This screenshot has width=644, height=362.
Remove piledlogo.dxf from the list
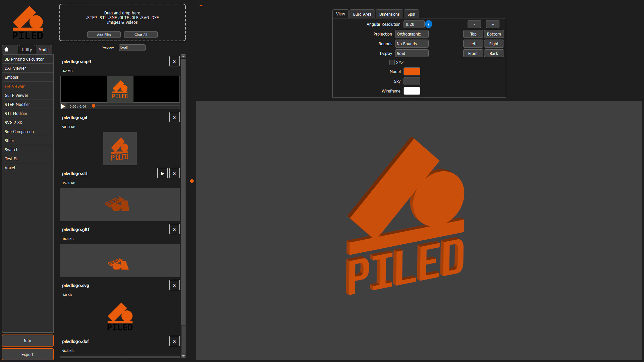click(x=174, y=341)
